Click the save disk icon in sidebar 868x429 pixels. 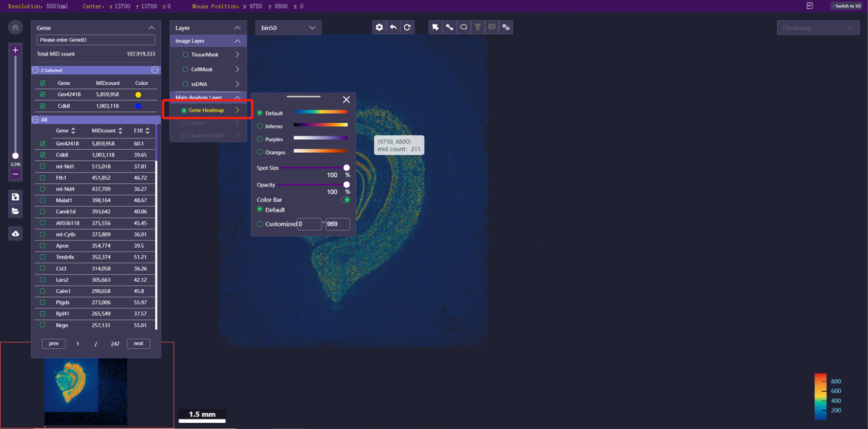pos(16,197)
